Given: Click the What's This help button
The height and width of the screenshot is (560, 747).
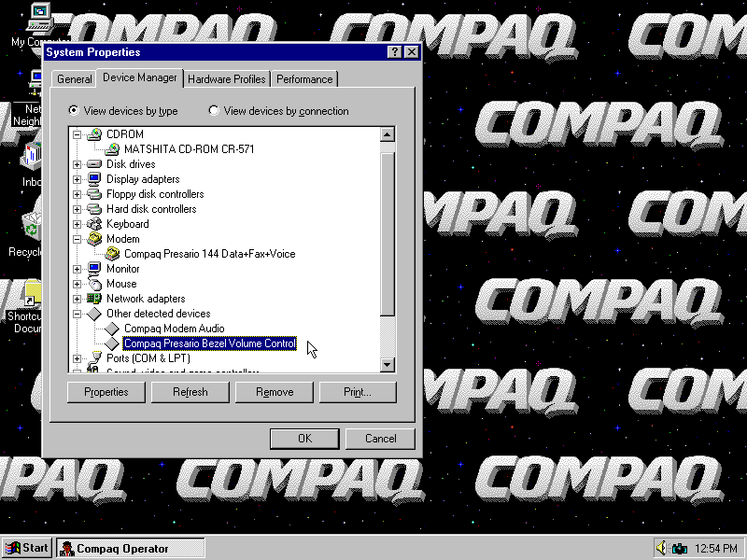Looking at the screenshot, I should click(x=395, y=52).
